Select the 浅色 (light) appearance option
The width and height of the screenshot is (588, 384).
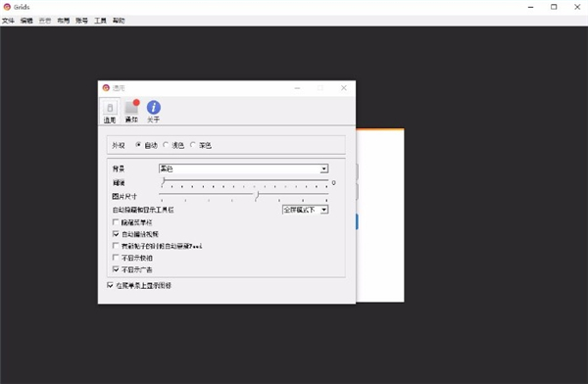[166, 145]
